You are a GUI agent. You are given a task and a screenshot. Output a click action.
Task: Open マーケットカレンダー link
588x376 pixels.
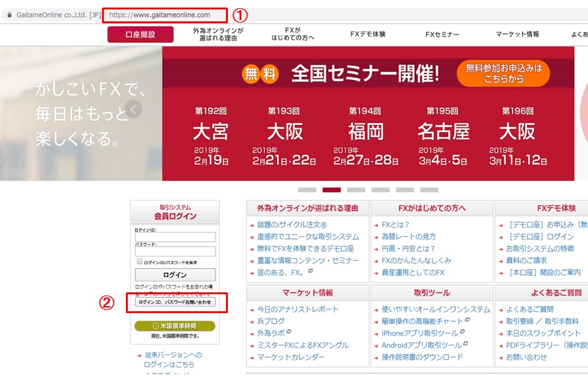coord(291,357)
